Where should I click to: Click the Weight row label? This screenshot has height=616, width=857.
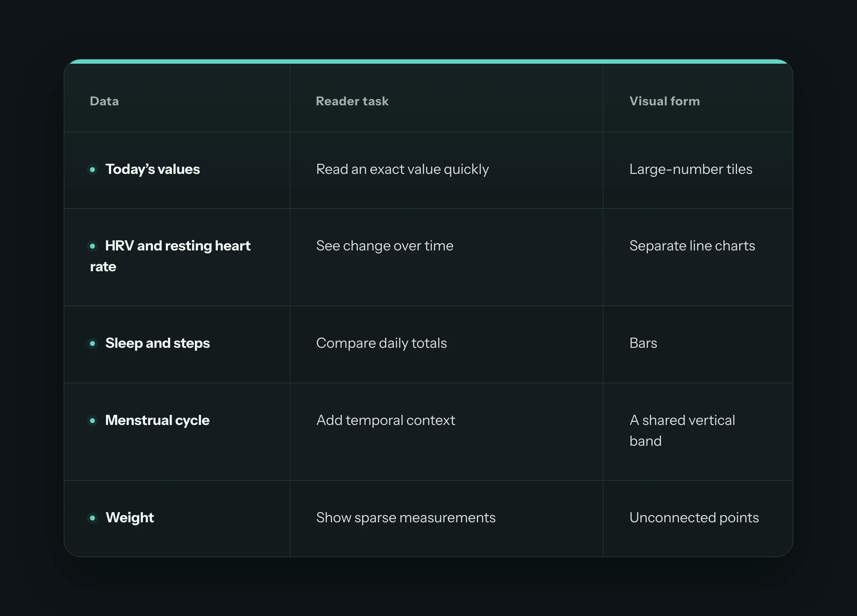pos(129,517)
